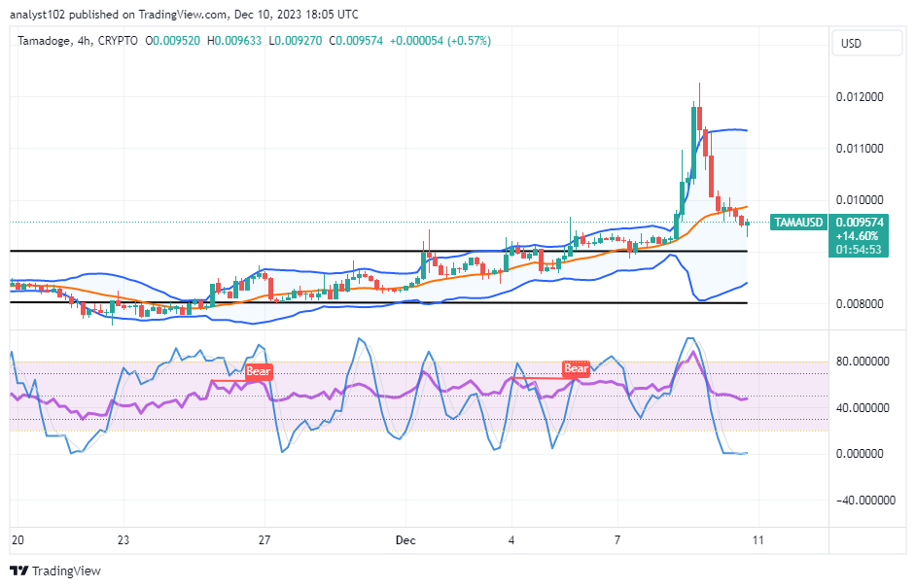Click the Dec label on time axis
This screenshot has width=916, height=588.
405,540
